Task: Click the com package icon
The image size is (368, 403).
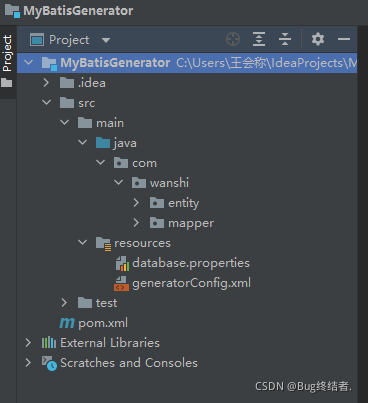Action: (121, 163)
